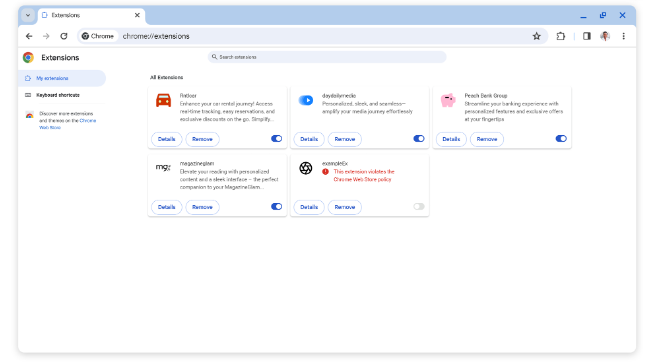The height and width of the screenshot is (363, 655).
Task: Remove the daydailymedia extension
Action: [x=345, y=139]
